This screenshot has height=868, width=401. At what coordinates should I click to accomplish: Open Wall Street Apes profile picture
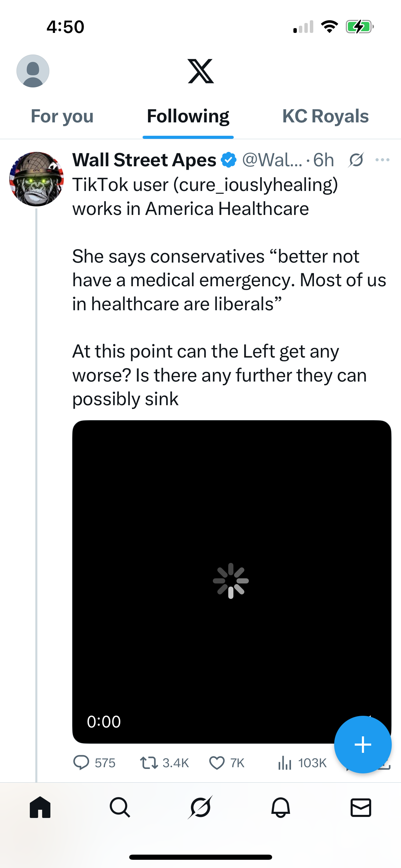[x=36, y=179]
